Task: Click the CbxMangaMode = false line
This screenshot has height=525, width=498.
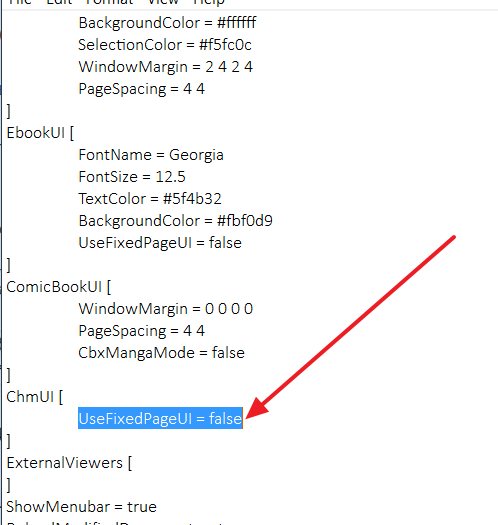Action: pos(161,353)
